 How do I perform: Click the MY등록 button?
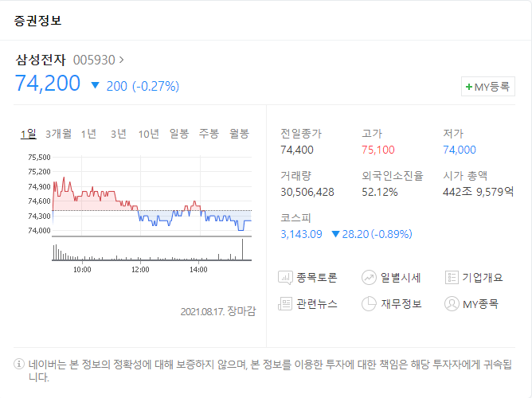488,87
